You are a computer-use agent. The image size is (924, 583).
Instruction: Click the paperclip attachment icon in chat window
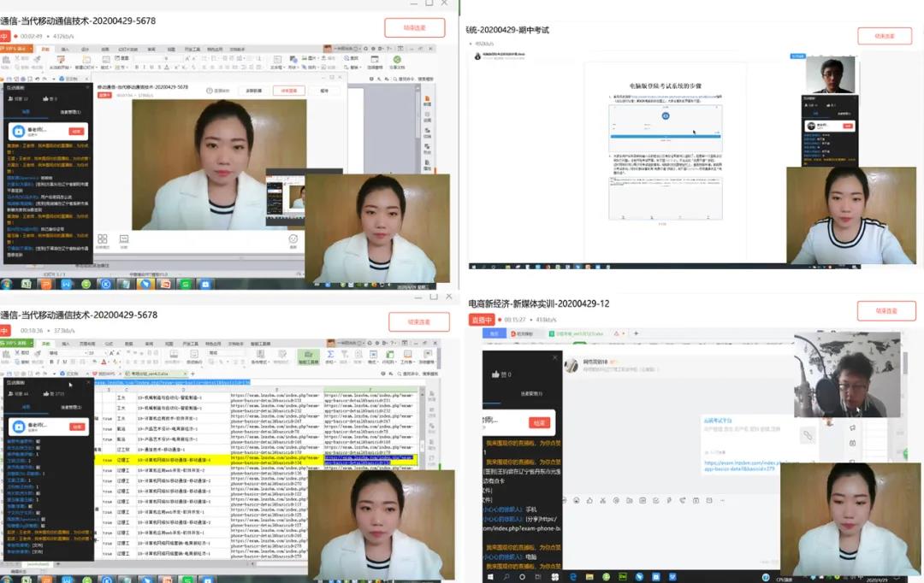pyautogui.click(x=807, y=435)
